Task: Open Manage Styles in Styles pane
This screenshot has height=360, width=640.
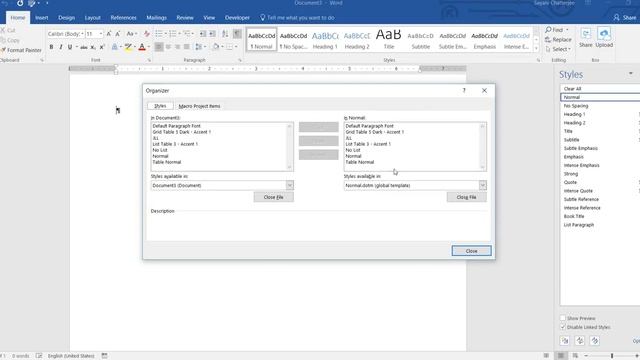Action: (595, 340)
